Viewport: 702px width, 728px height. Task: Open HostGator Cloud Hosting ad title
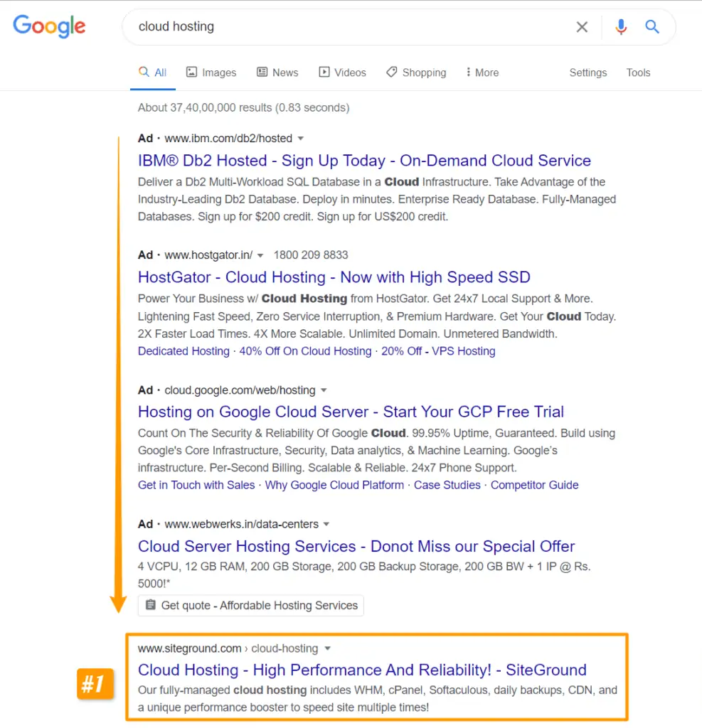tap(334, 277)
